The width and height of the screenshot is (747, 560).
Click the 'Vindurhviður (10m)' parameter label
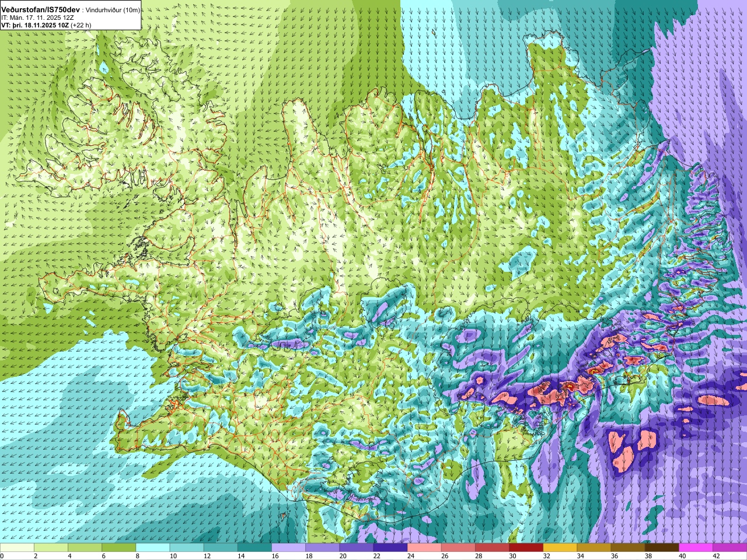[113, 10]
